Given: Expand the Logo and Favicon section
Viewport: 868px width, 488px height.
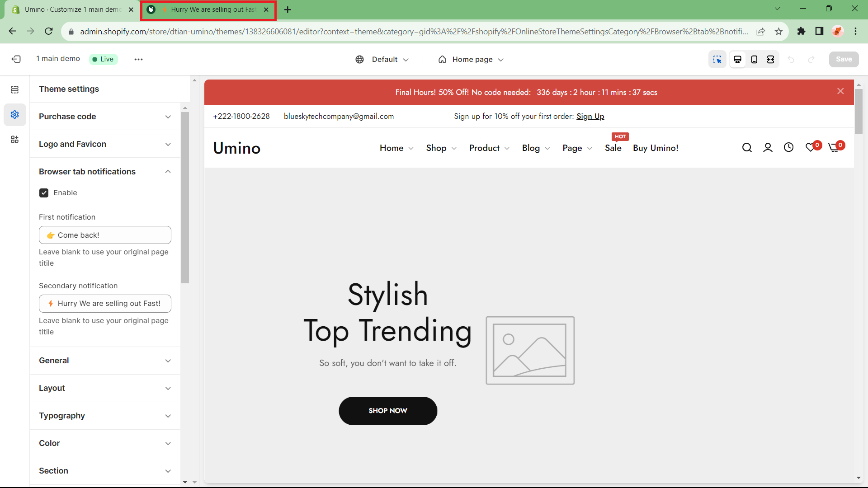Looking at the screenshot, I should point(105,144).
